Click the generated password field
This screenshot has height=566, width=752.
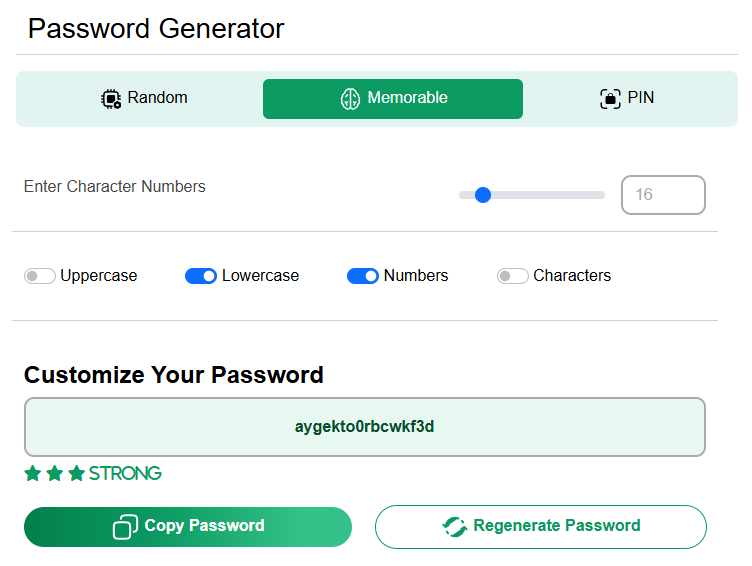pos(364,427)
